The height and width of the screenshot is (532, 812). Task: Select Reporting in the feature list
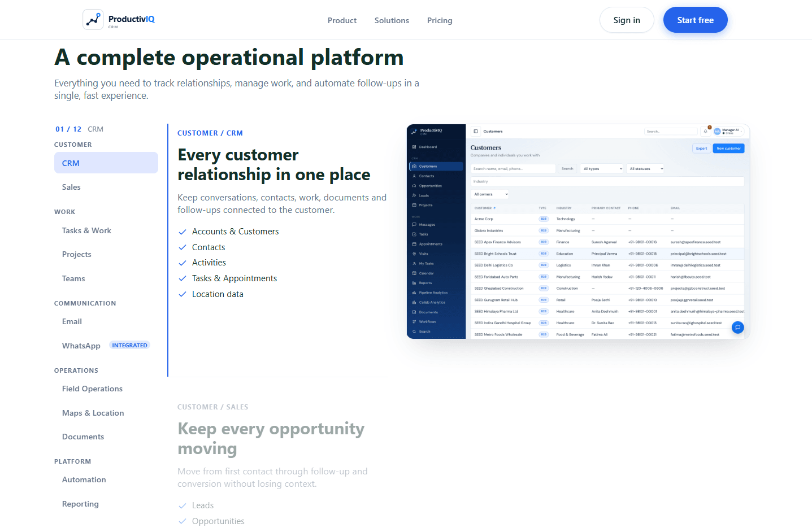click(106, 504)
